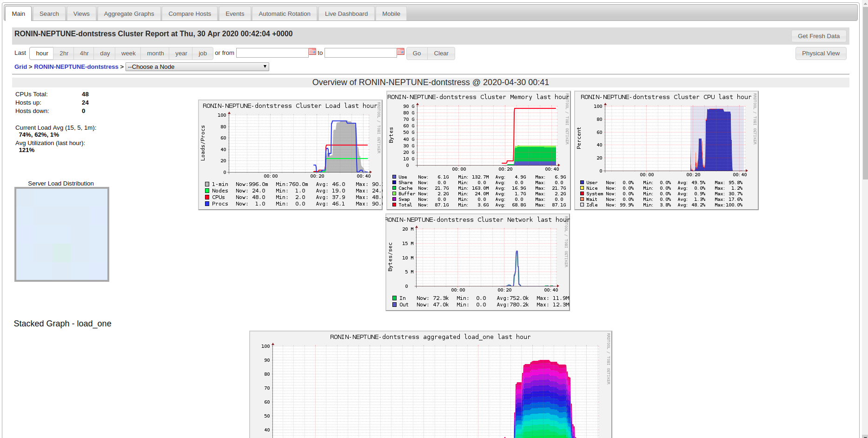Expand the Choose a Node dropdown
This screenshot has height=438, width=868.
coord(197,67)
